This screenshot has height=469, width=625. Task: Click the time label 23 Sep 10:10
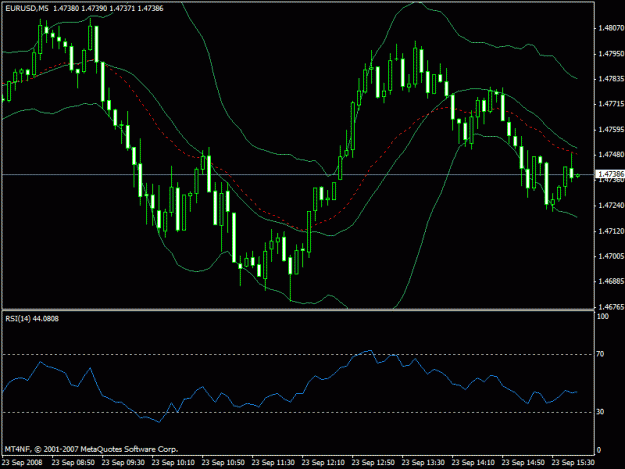pyautogui.click(x=173, y=462)
